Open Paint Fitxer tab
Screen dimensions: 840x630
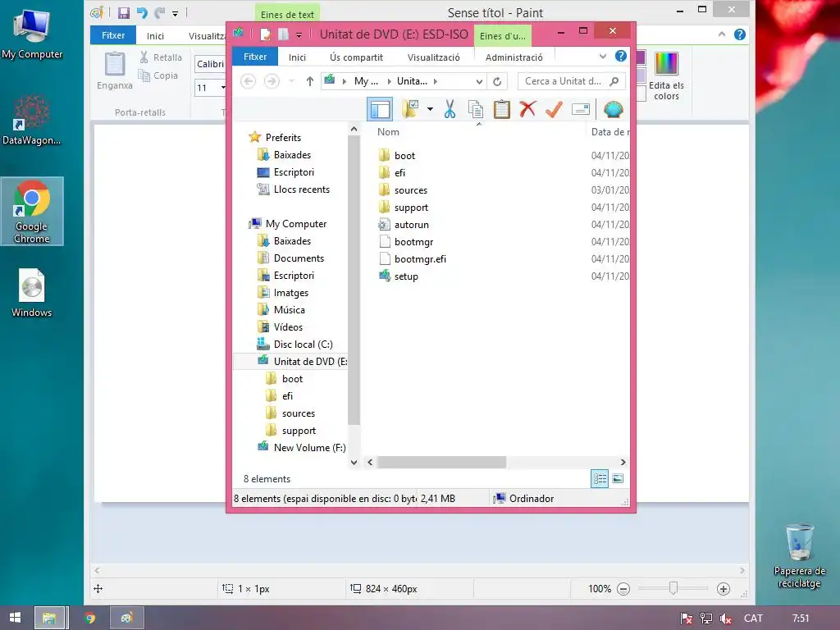(113, 35)
